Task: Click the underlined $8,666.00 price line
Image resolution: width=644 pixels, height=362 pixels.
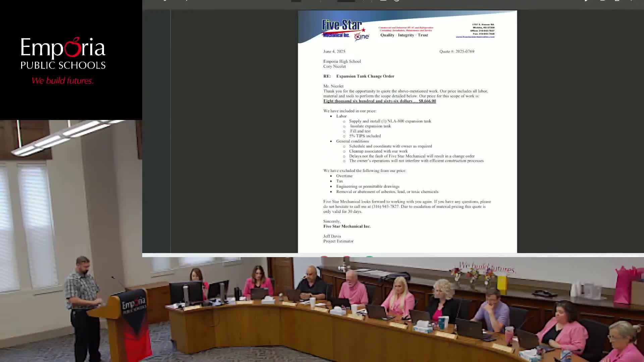Action: [379, 101]
